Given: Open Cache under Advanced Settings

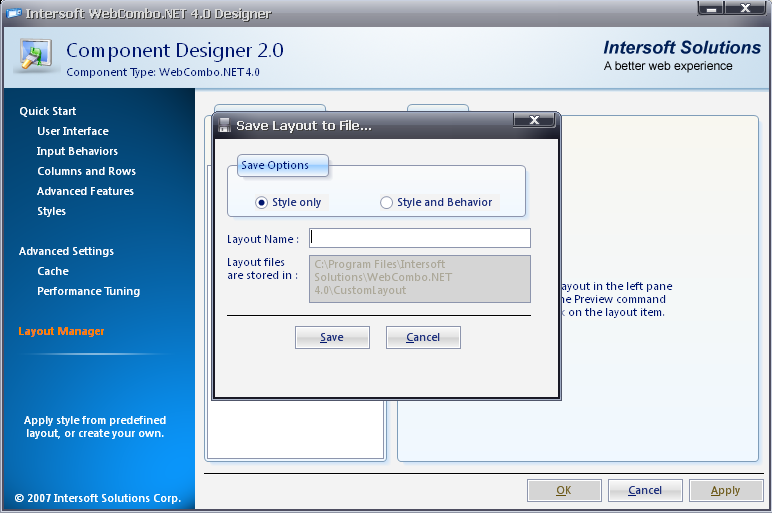Looking at the screenshot, I should point(53,271).
